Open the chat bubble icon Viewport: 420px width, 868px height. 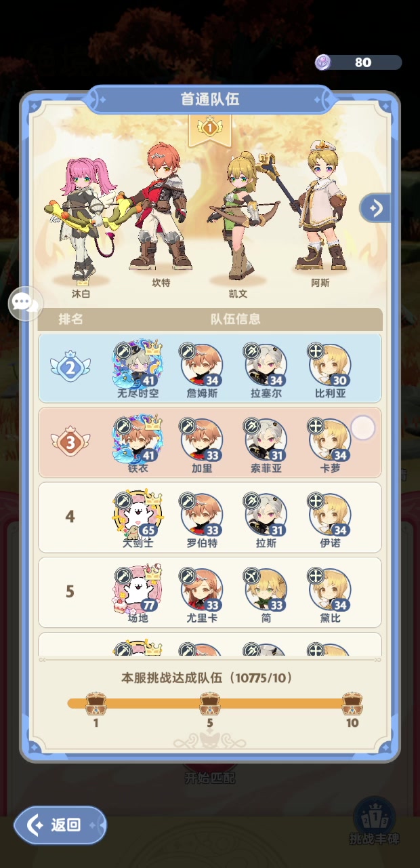point(26,302)
